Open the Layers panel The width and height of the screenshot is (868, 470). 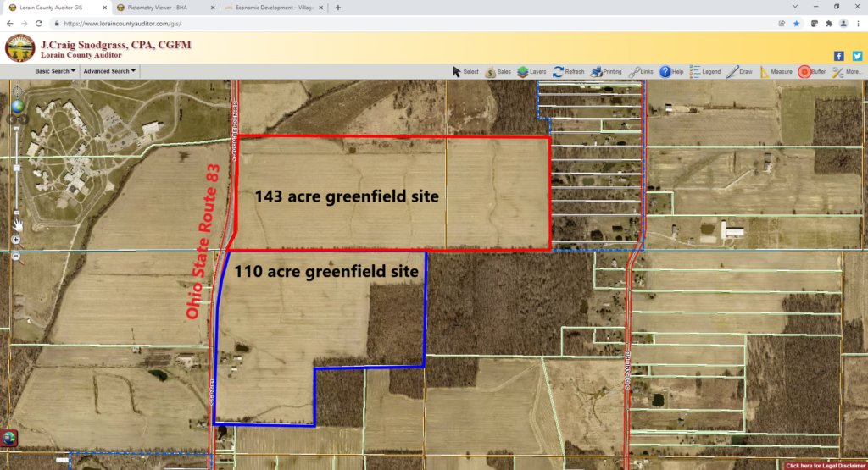click(x=531, y=72)
